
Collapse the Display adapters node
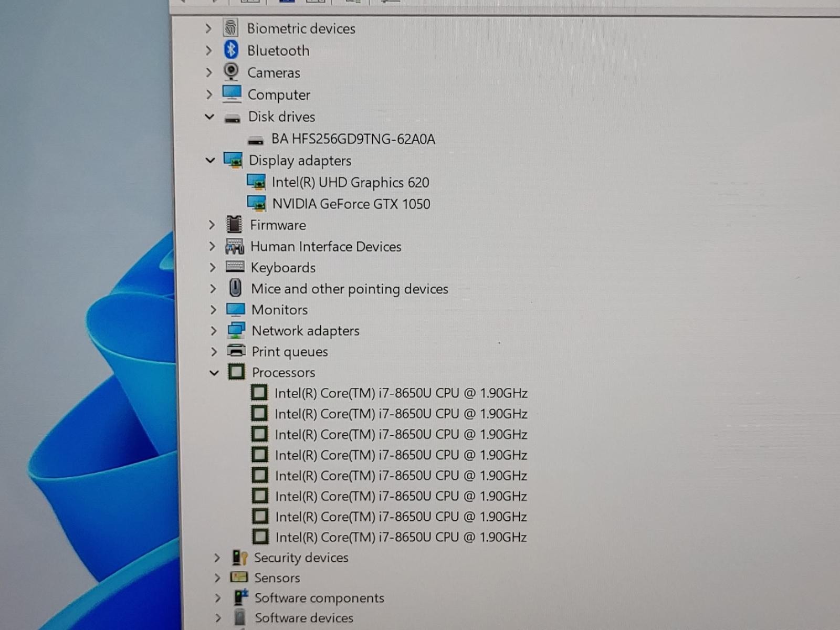[211, 160]
